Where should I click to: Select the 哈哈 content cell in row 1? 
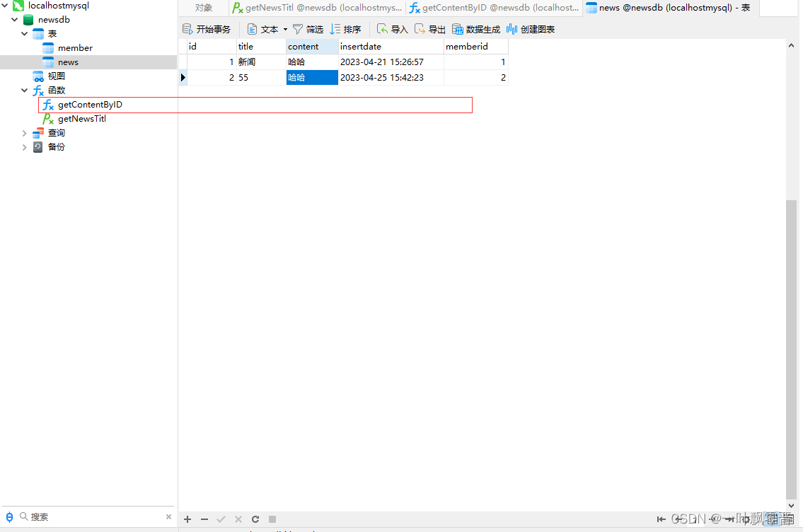pyautogui.click(x=313, y=62)
